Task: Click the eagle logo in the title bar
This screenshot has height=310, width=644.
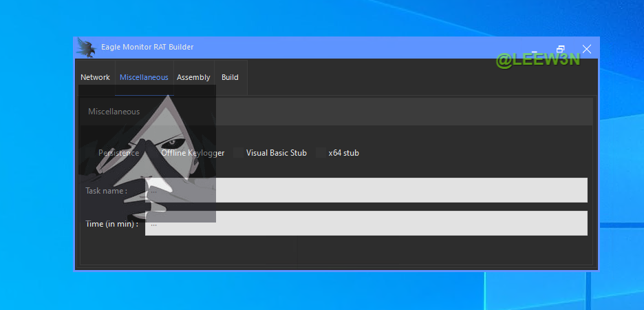Action: [x=86, y=48]
